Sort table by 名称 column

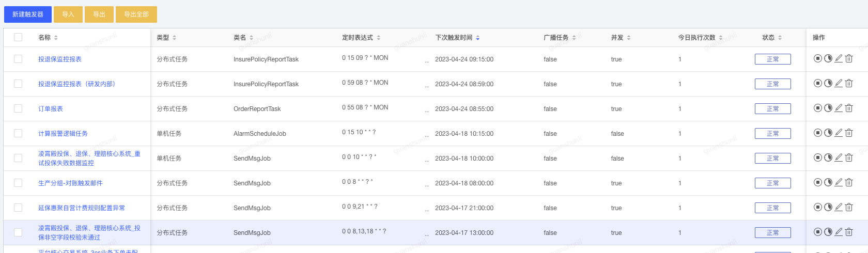(x=56, y=38)
